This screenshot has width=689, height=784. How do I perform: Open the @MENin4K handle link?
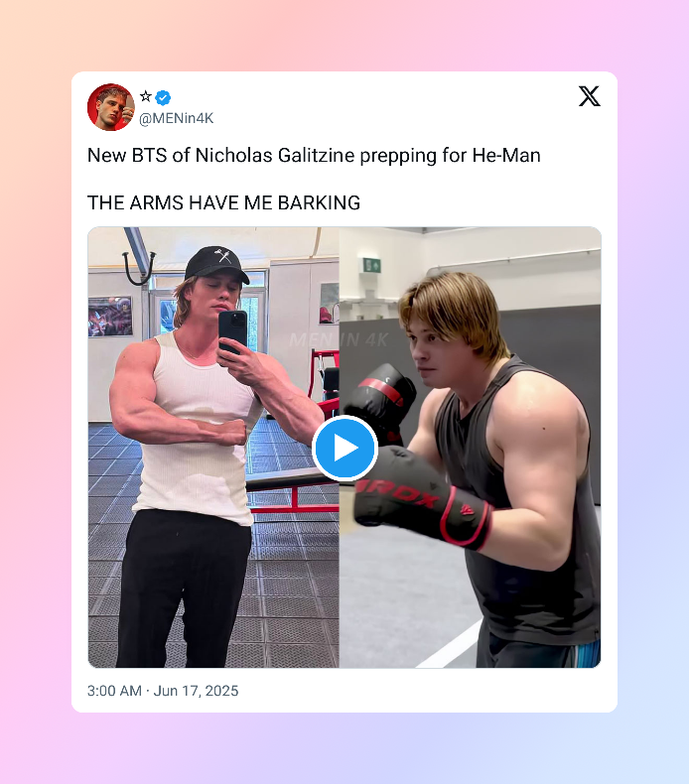point(176,118)
